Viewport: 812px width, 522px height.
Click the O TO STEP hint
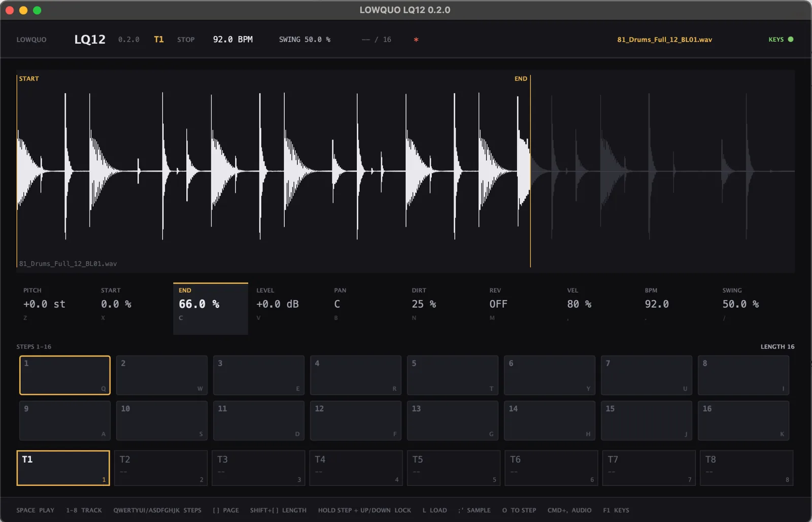pos(519,510)
